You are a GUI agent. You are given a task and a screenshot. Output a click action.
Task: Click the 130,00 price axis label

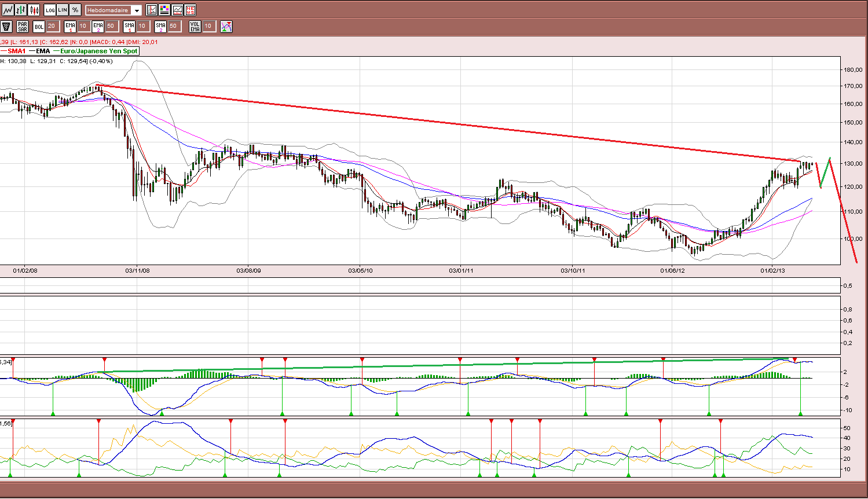click(854, 164)
